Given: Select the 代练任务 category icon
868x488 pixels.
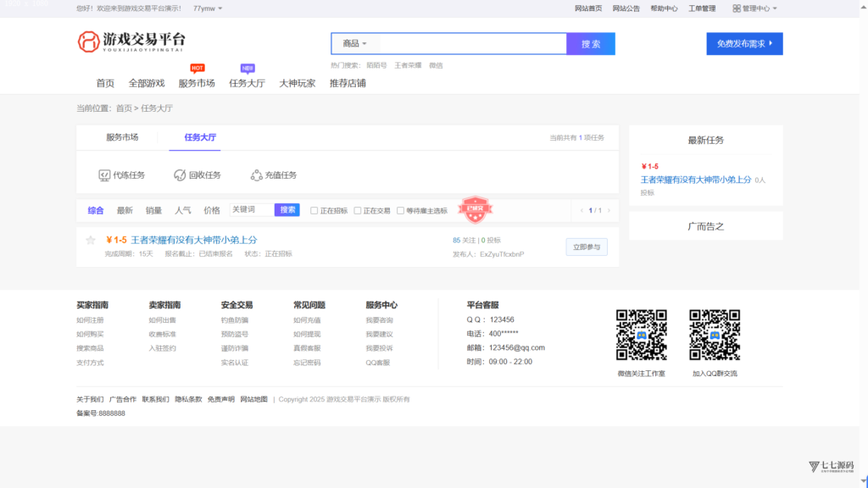Looking at the screenshot, I should pos(104,175).
